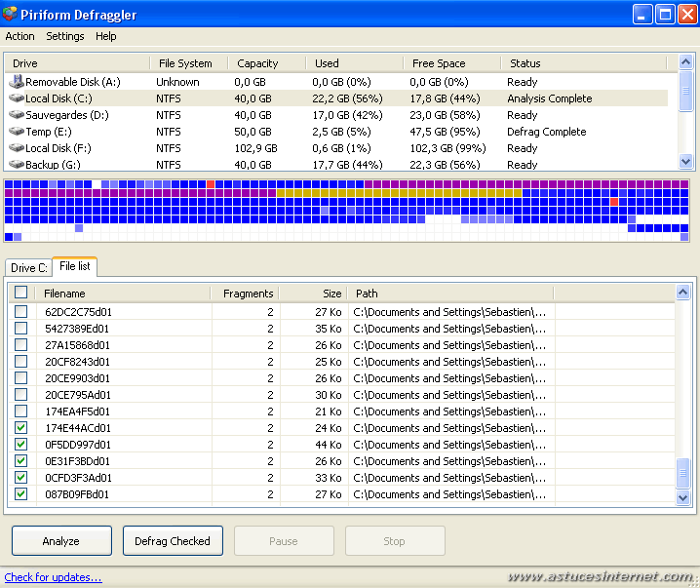This screenshot has height=588, width=700.
Task: Click the file list scroll up arrow
Action: click(x=683, y=293)
